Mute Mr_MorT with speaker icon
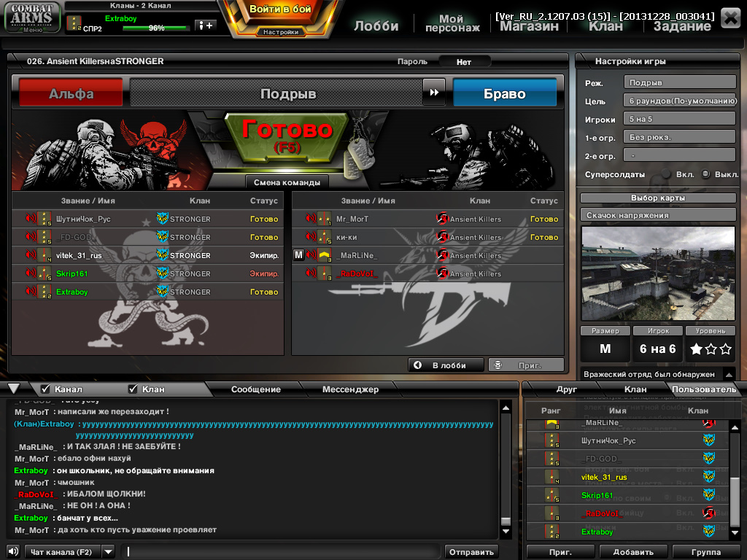The width and height of the screenshot is (747, 560). click(x=311, y=219)
